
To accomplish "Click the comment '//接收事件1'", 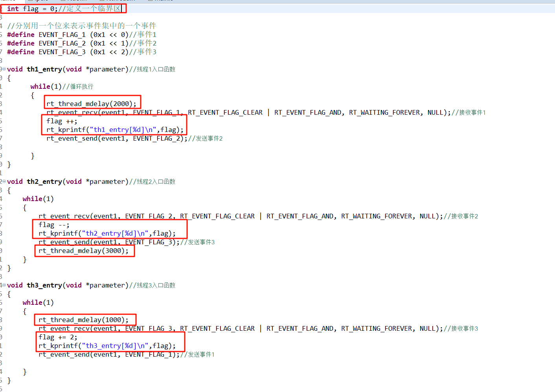I will (x=469, y=112).
